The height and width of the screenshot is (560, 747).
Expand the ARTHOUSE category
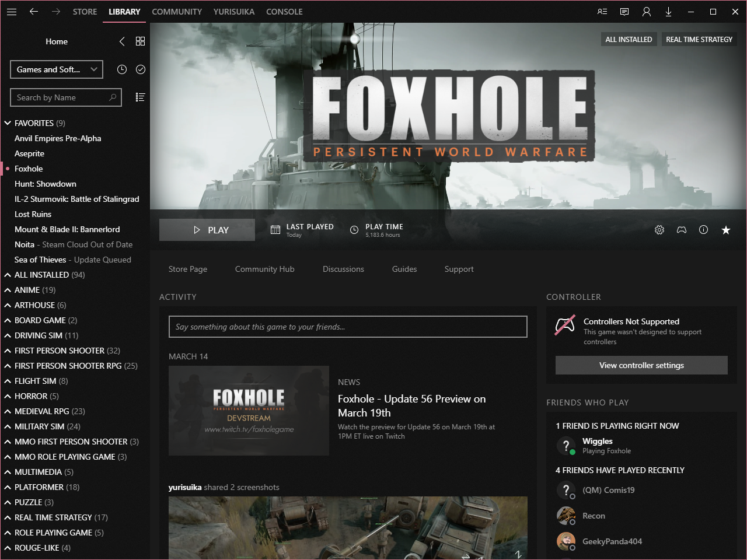(x=8, y=305)
